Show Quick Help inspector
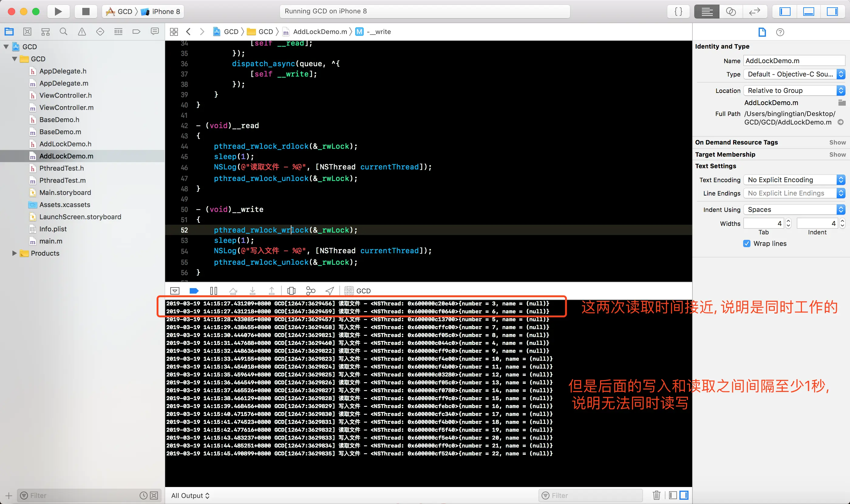This screenshot has height=504, width=850. [x=780, y=32]
